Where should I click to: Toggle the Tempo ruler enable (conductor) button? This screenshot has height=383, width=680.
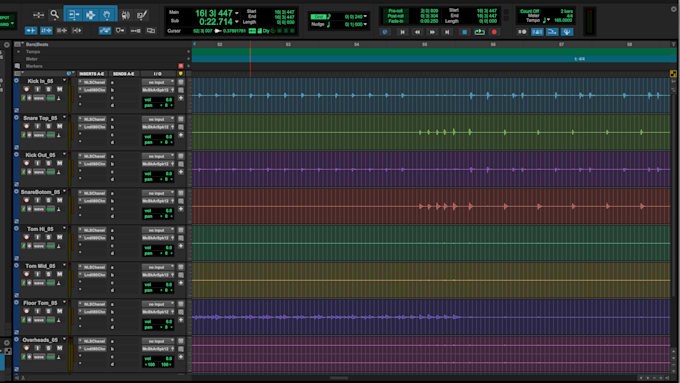coord(566,32)
